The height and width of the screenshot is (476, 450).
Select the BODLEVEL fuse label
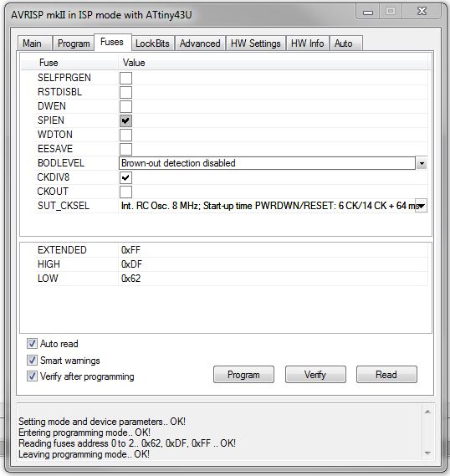[x=61, y=163]
